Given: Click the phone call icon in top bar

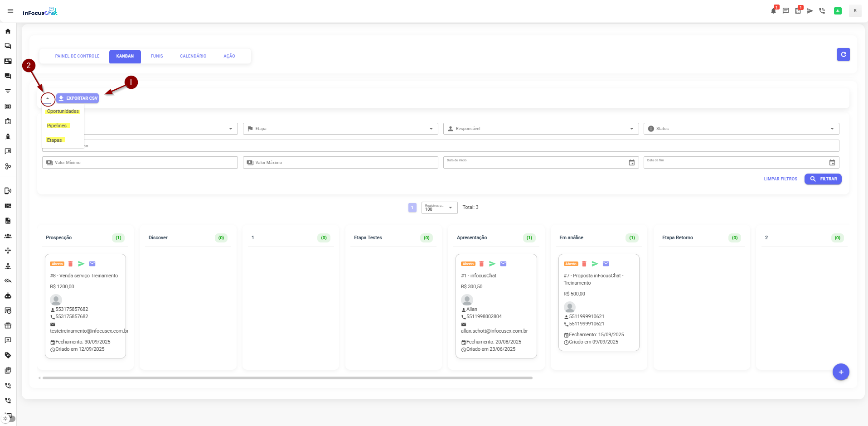Looking at the screenshot, I should click(822, 11).
